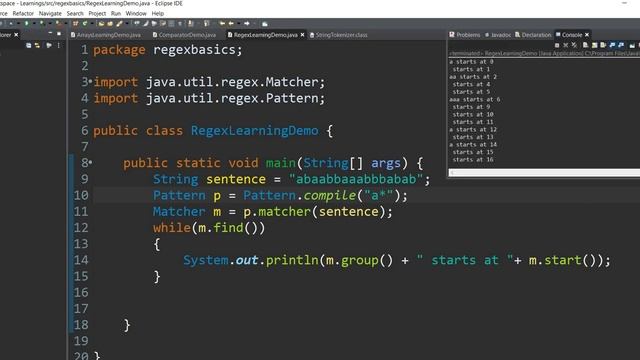Toggle Show Console on standard error change
This screenshot has width=640, height=360.
[621, 45]
